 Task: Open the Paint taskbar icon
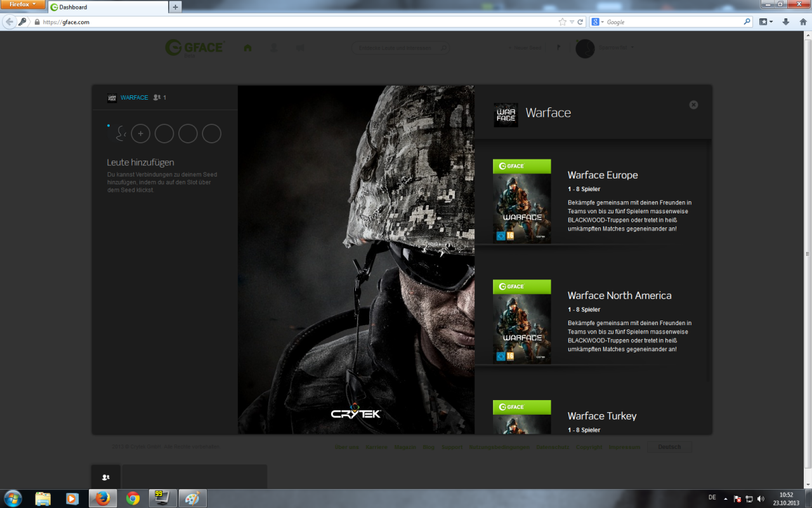click(x=192, y=498)
